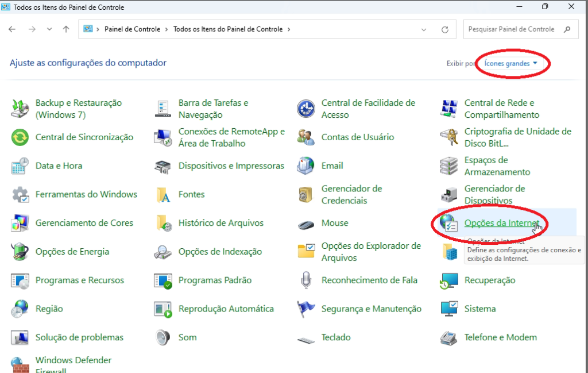Click the heading 'Ajuste as configurações do computador'

click(x=88, y=63)
